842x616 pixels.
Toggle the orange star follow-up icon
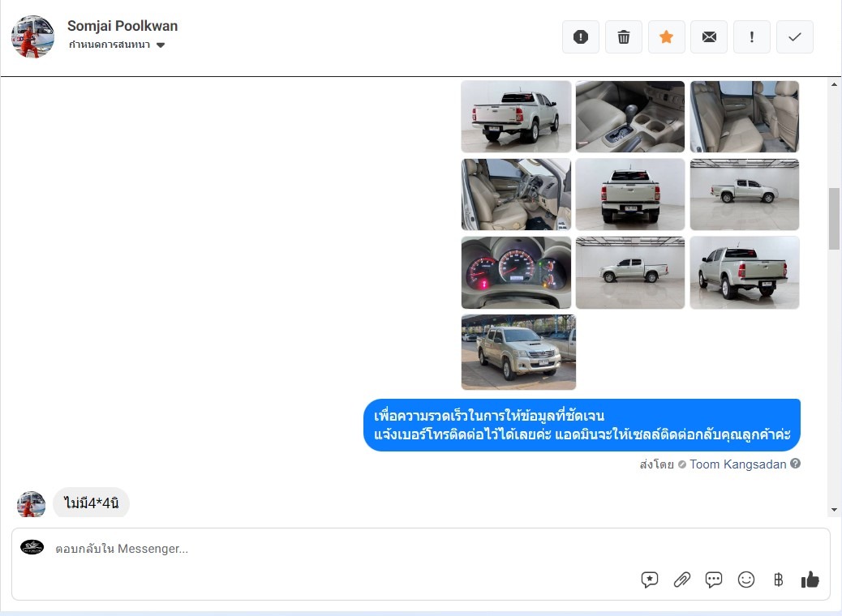click(x=667, y=37)
